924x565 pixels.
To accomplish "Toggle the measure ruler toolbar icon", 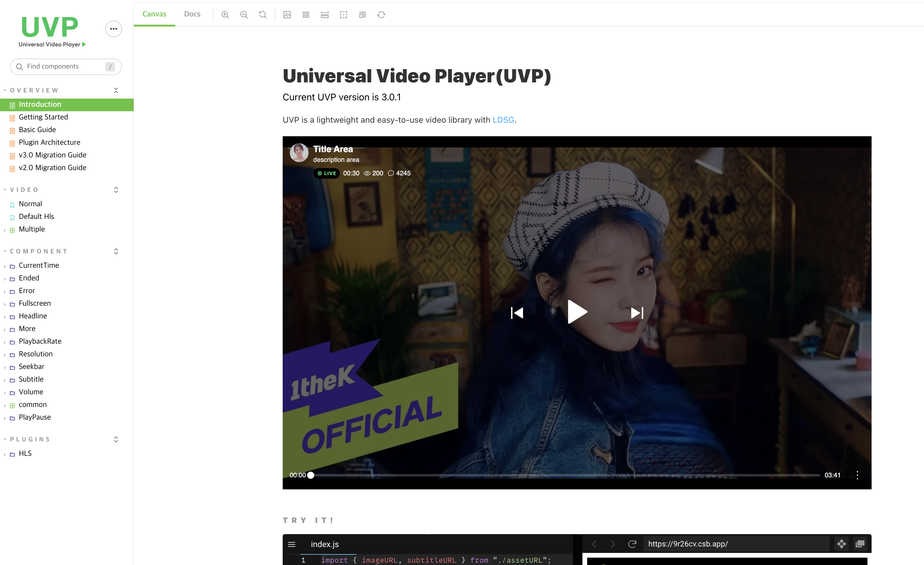I will coord(325,15).
